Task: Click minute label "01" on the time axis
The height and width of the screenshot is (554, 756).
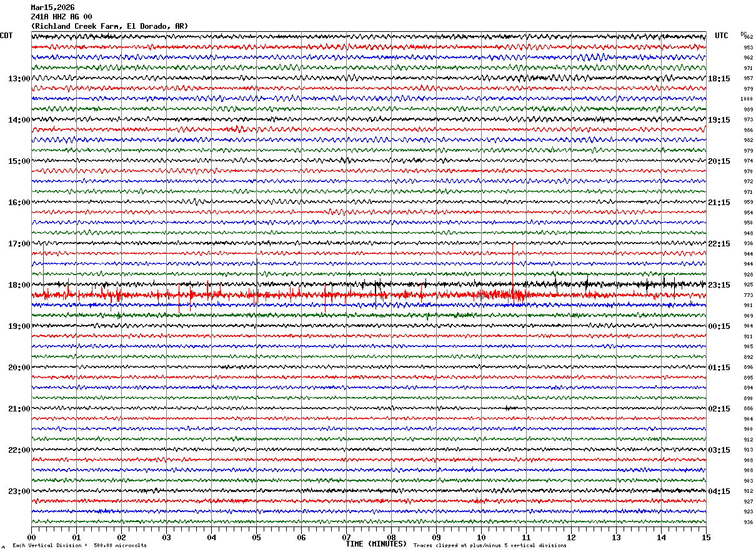Action: click(x=76, y=538)
